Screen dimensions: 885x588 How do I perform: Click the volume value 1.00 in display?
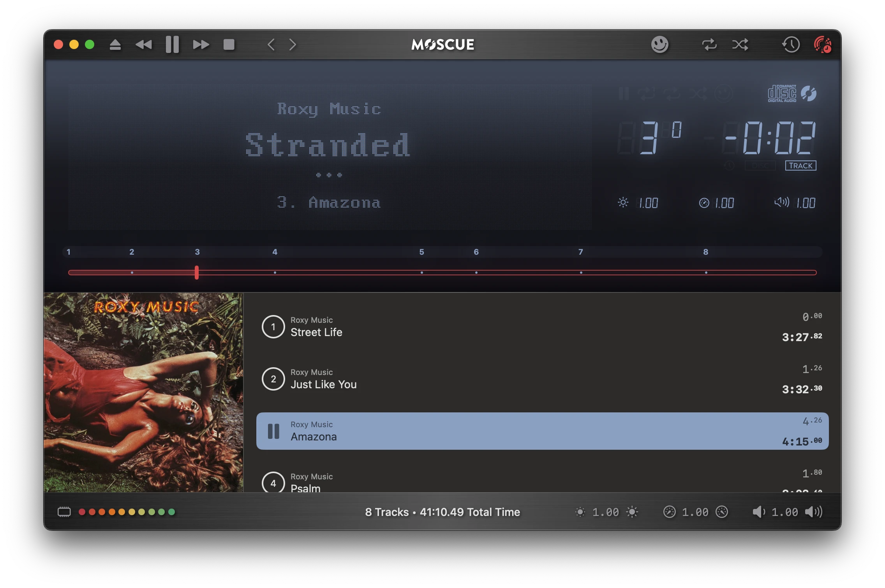pos(806,203)
